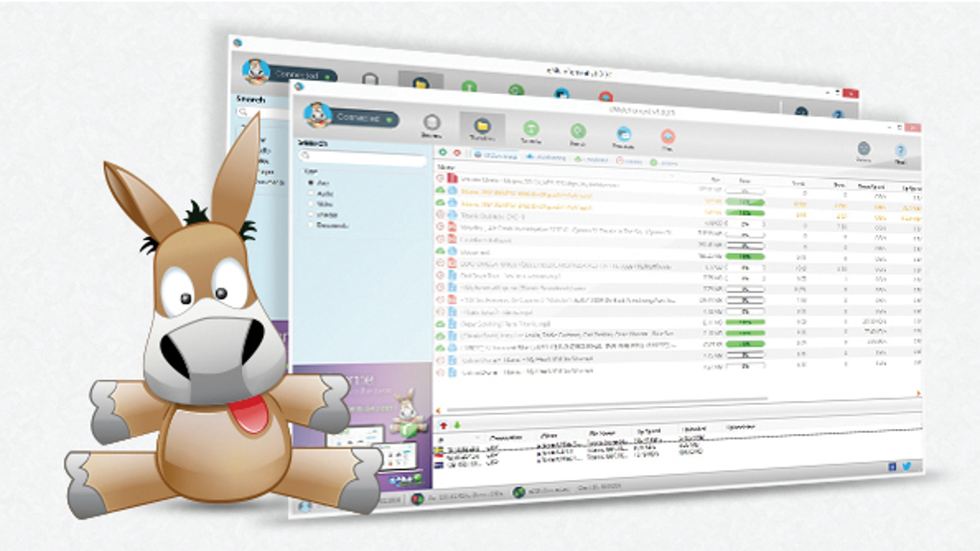Screen dimensions: 980x551
Task: Open Help via the blue question mark in the front window
Action: pyautogui.click(x=900, y=151)
